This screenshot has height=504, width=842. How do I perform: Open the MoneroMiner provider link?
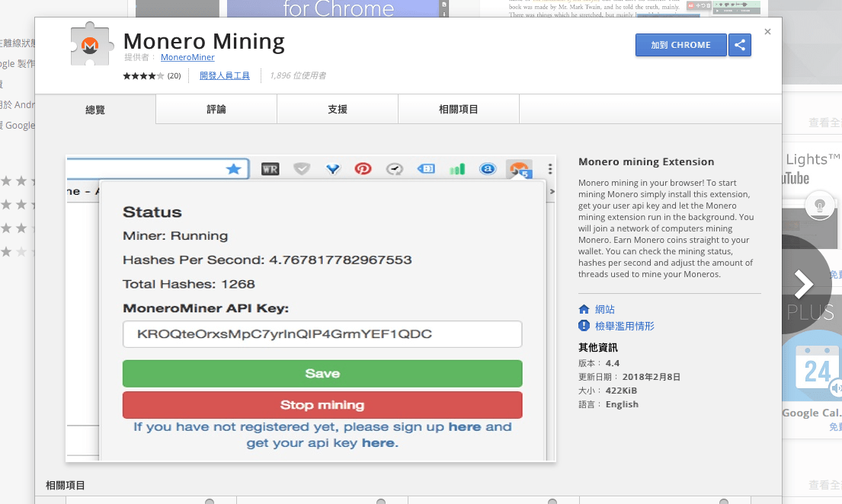pyautogui.click(x=187, y=57)
